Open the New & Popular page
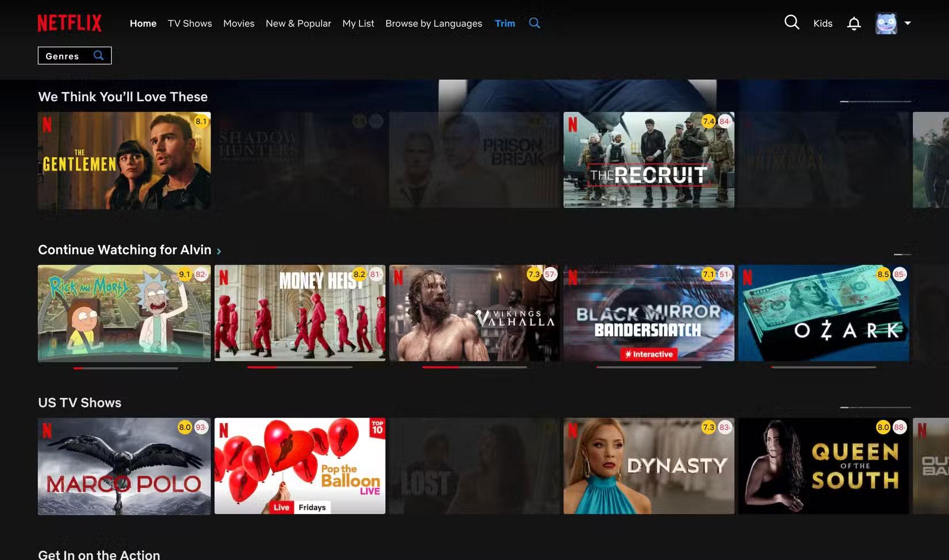Image resolution: width=949 pixels, height=560 pixels. (299, 24)
